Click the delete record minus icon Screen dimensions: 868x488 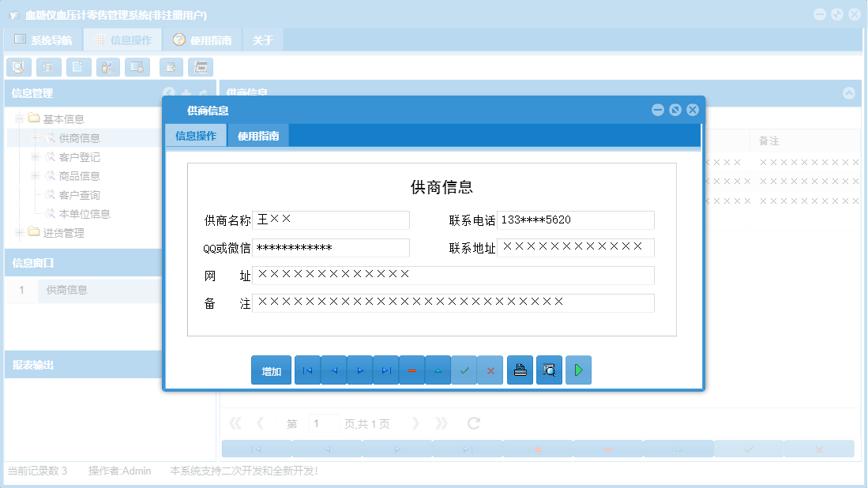tap(411, 370)
